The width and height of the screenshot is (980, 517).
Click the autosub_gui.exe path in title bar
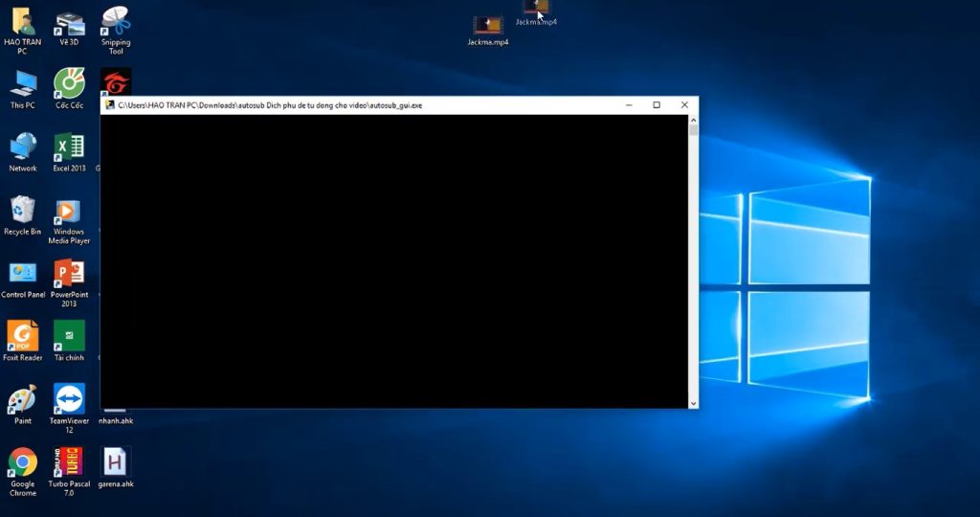270,105
